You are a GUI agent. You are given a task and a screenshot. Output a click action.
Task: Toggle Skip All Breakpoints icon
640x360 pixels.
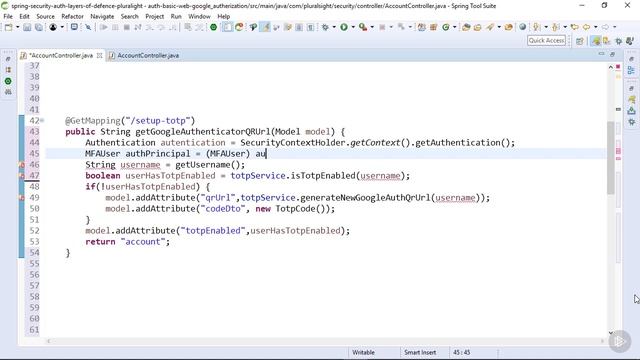[88, 27]
